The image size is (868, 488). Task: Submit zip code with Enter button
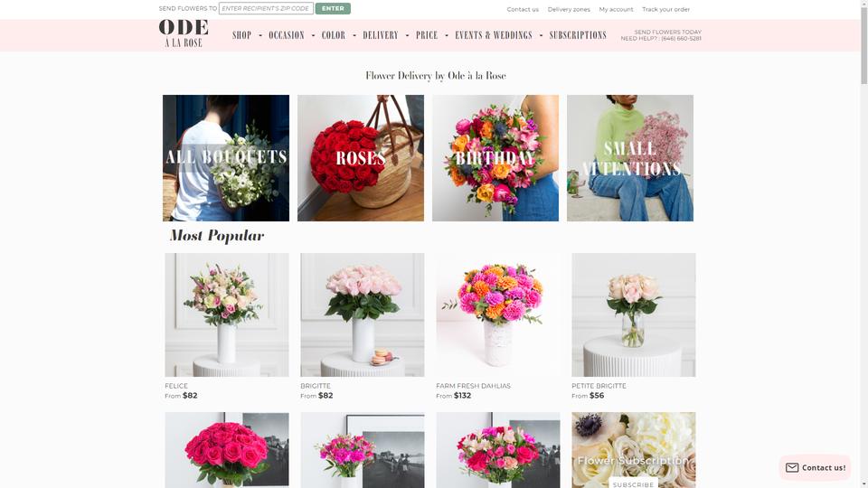pyautogui.click(x=333, y=8)
